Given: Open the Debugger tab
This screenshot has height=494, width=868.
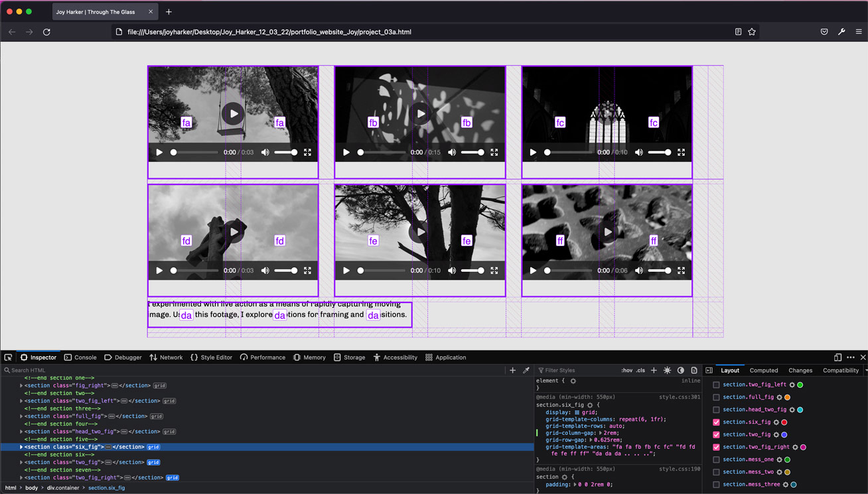Looking at the screenshot, I should 123,357.
